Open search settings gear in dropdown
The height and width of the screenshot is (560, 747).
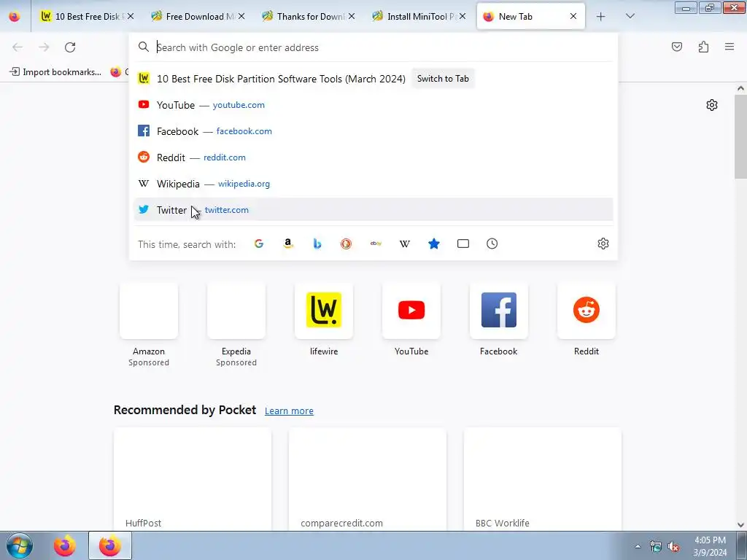point(603,244)
